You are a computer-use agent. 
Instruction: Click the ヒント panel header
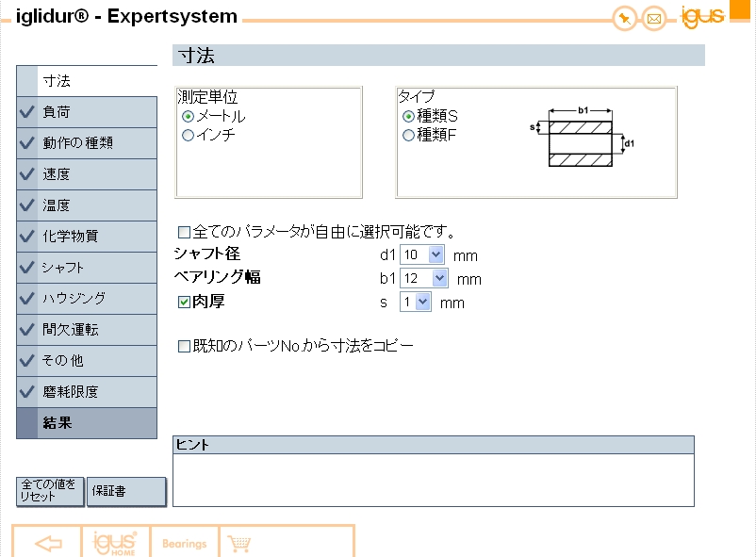434,445
